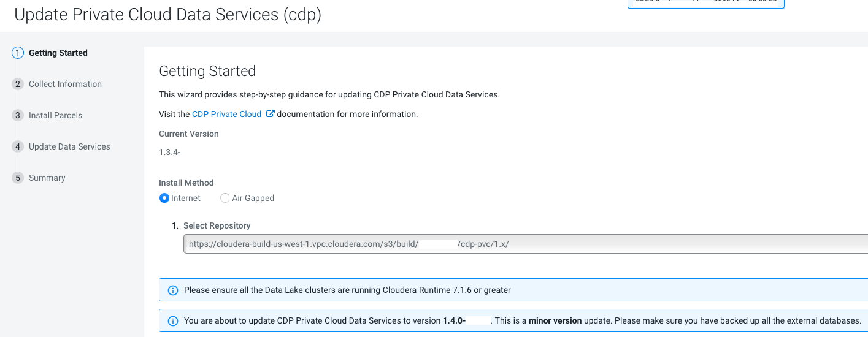Viewport: 868px width, 337px height.
Task: Click the step 4 number circle
Action: pyautogui.click(x=17, y=146)
